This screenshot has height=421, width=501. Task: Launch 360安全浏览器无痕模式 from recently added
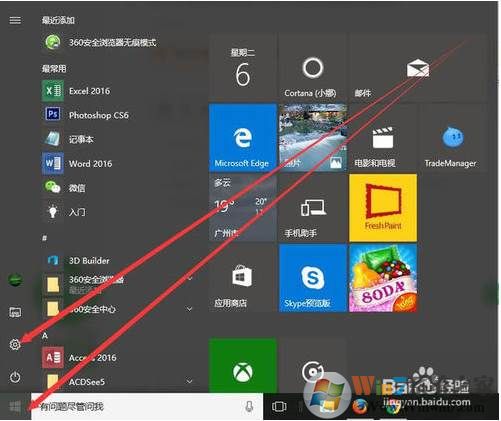point(100,42)
